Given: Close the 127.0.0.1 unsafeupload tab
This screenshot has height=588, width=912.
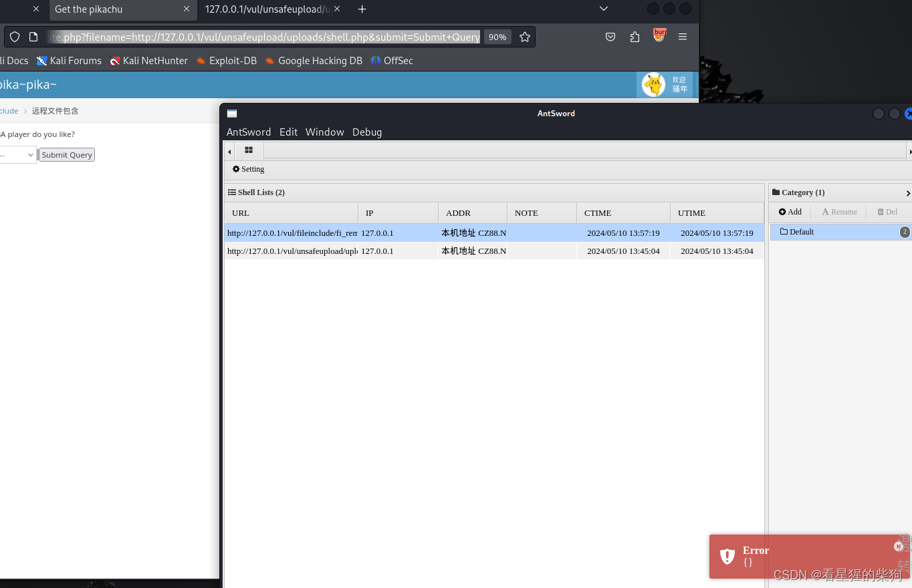Looking at the screenshot, I should pyautogui.click(x=337, y=9).
